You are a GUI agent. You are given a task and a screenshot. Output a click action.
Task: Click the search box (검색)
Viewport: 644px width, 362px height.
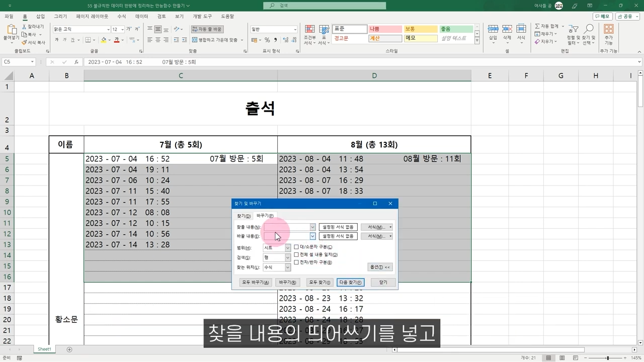click(325, 6)
